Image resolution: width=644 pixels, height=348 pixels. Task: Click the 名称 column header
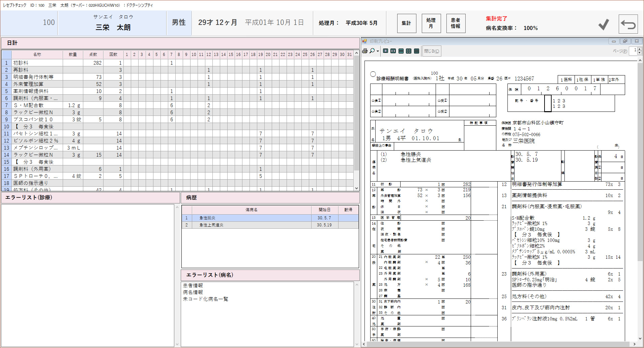[x=37, y=55]
